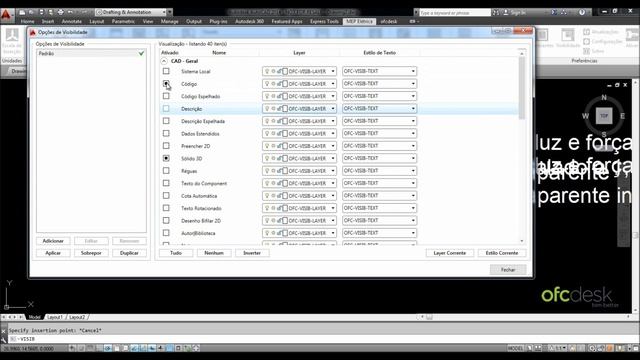Click the Duplicar button
The height and width of the screenshot is (360, 640).
point(129,253)
